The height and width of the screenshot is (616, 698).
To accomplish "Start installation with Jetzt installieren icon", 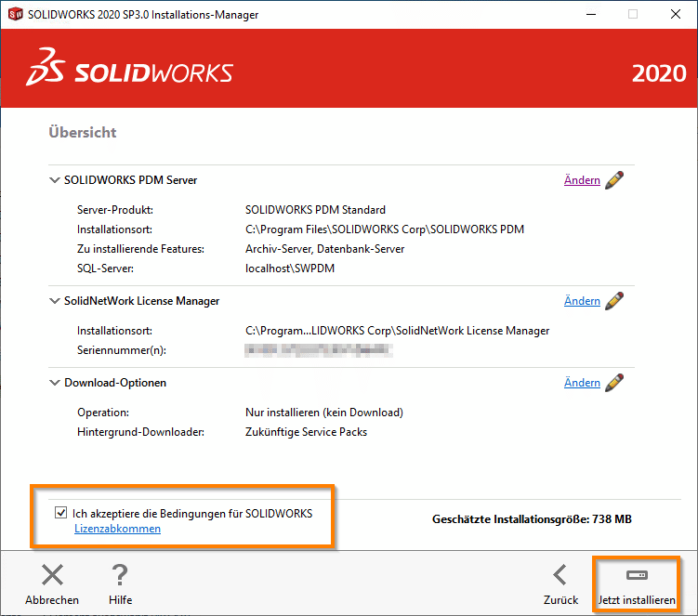I will 637,575.
